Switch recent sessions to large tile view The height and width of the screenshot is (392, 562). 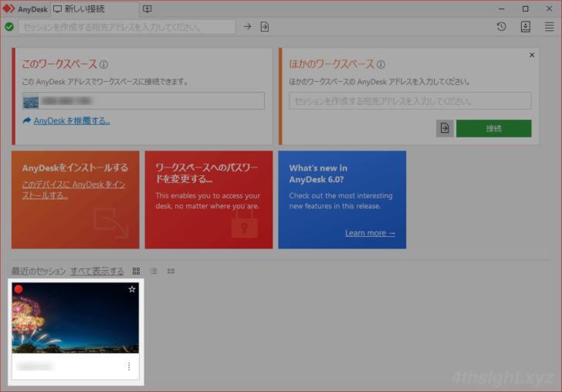click(x=136, y=272)
